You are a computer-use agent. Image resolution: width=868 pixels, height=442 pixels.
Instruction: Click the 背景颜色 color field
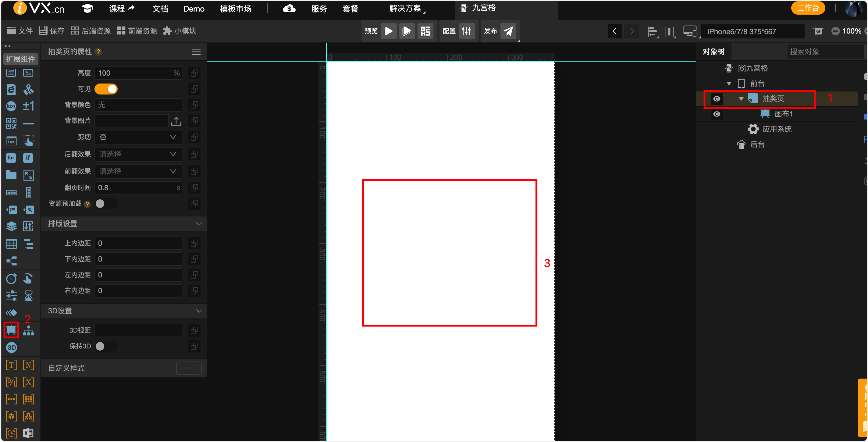138,105
